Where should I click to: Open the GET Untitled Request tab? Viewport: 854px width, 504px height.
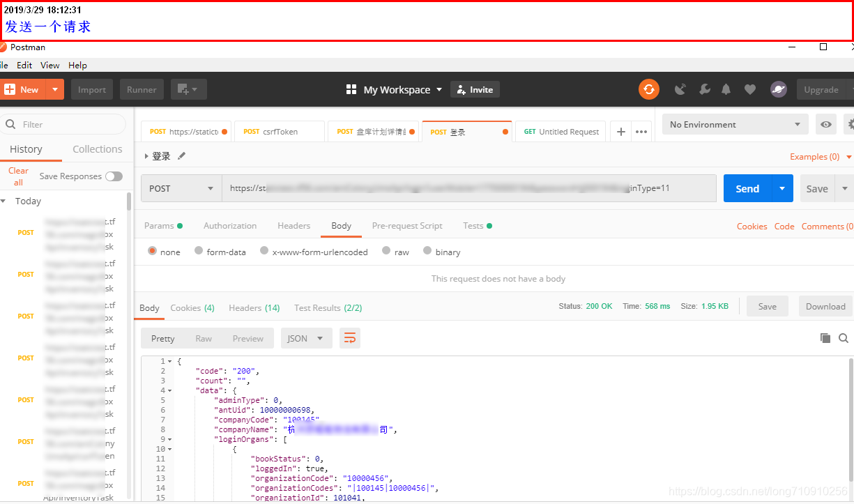562,131
